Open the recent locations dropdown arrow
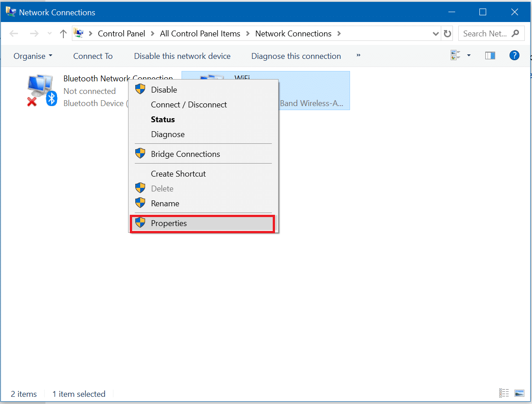Screen dimensions: 532x404 coord(49,34)
